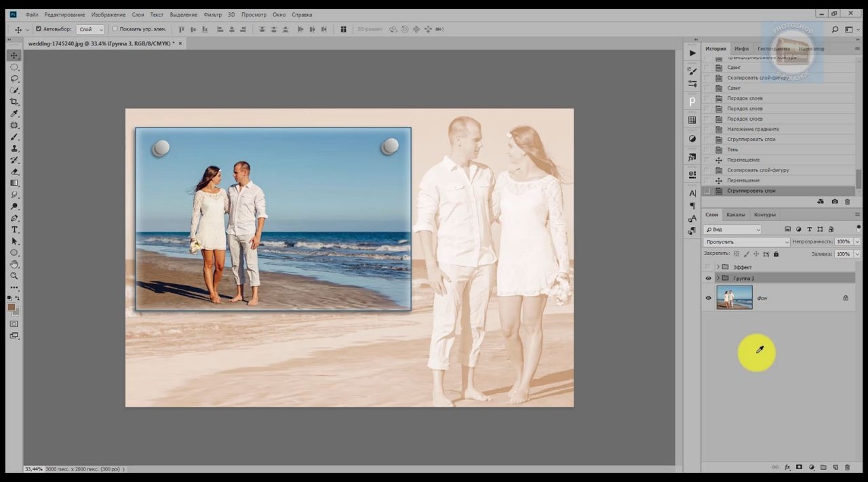The image size is (868, 482).
Task: Close the wedding-1745240.jpg document tab
Action: [180, 43]
